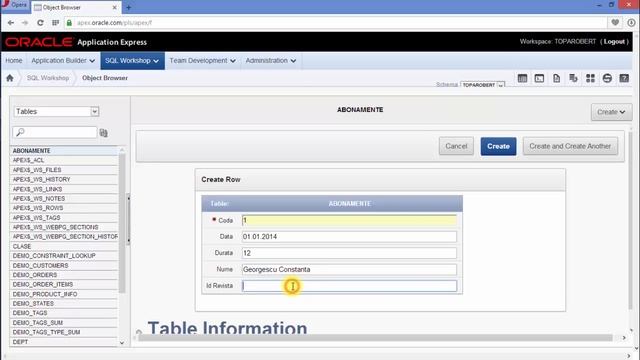The width and height of the screenshot is (640, 360).
Task: Click the Object Browser breadcrumb
Action: coord(105,78)
